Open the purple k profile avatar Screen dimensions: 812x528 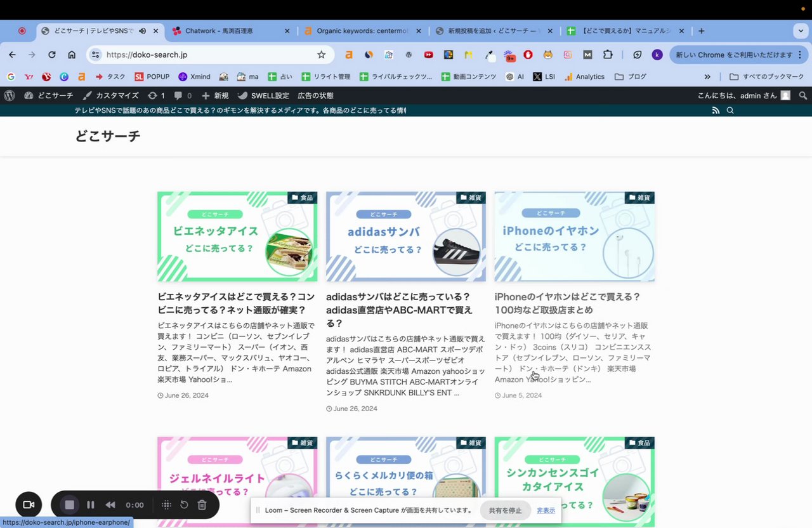coord(657,55)
